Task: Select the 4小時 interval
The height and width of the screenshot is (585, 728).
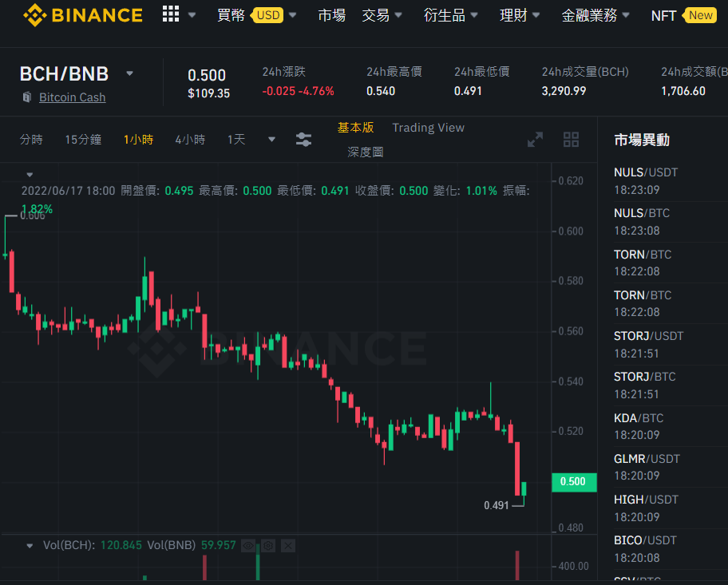Action: point(190,140)
